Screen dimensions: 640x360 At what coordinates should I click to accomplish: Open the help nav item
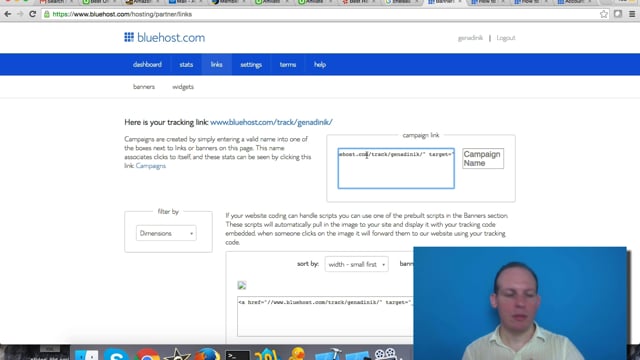[x=320, y=64]
